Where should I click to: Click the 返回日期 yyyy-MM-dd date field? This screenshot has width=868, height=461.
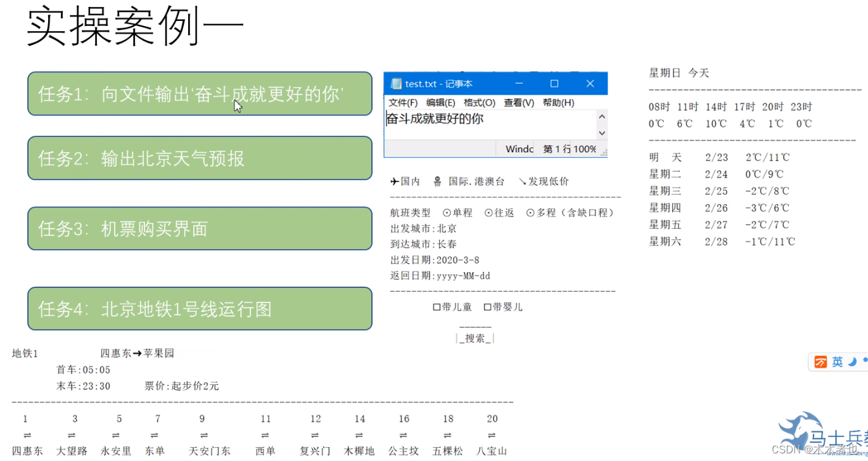(x=462, y=275)
